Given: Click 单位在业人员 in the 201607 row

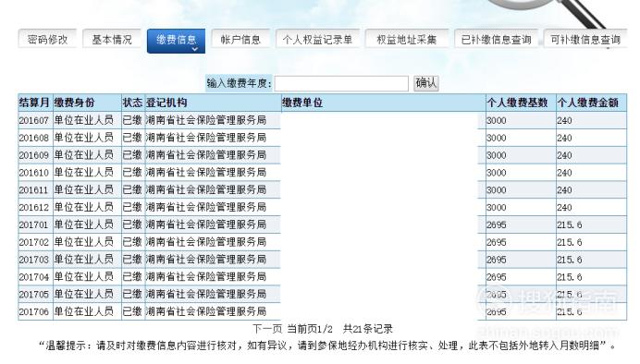Looking at the screenshot, I should (x=83, y=120).
